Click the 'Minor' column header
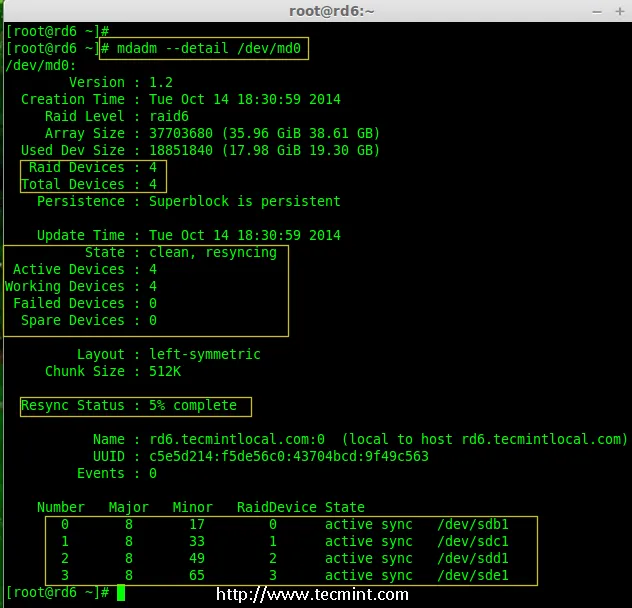The width and height of the screenshot is (632, 608). pos(193,507)
